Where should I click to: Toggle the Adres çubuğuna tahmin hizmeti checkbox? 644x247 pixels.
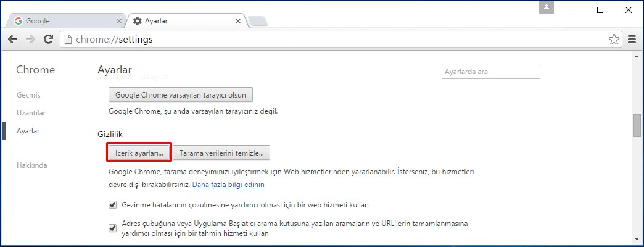pos(113,228)
